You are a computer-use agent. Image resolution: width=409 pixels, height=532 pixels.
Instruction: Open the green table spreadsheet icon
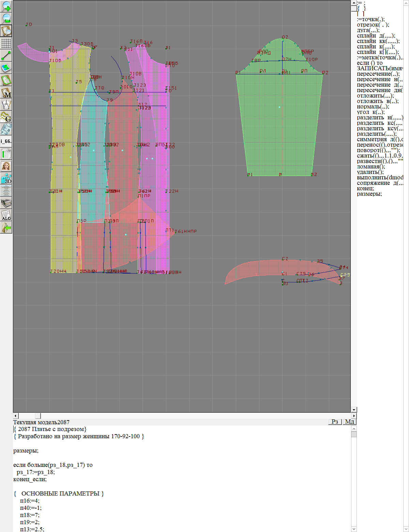6,154
